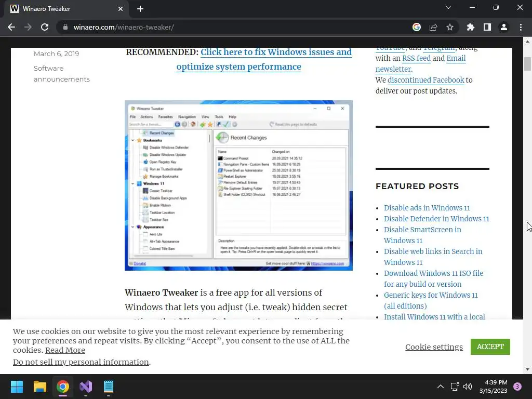
Task: Click the browser forward arrow
Action: [x=28, y=27]
